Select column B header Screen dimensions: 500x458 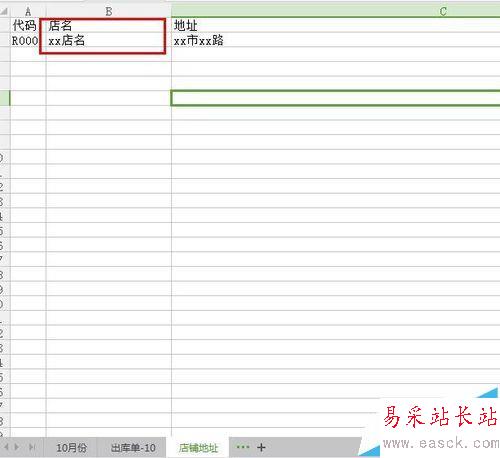(x=109, y=12)
